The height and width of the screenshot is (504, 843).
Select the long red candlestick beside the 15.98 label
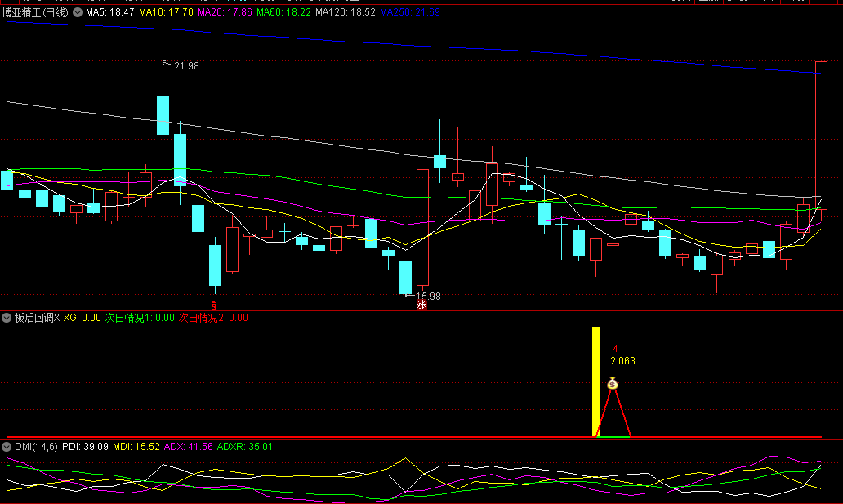(422, 227)
